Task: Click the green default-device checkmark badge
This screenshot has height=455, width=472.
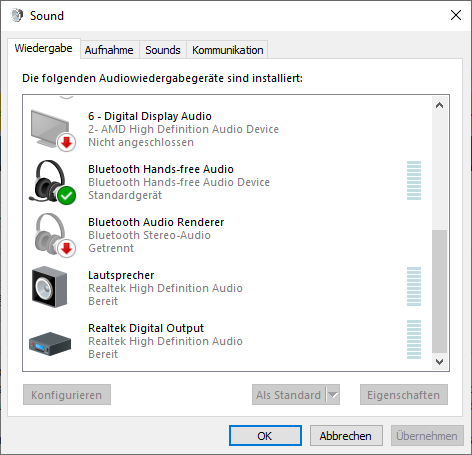Action: point(67,195)
